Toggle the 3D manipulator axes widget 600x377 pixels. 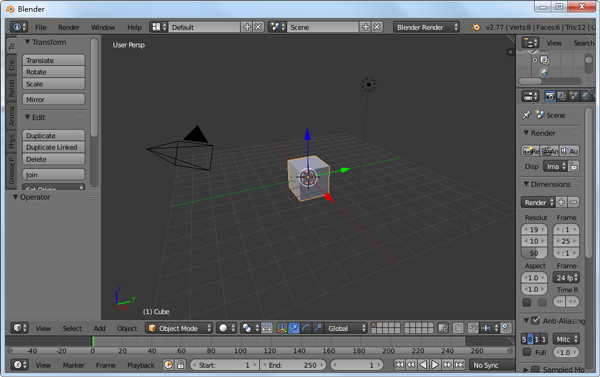[282, 328]
